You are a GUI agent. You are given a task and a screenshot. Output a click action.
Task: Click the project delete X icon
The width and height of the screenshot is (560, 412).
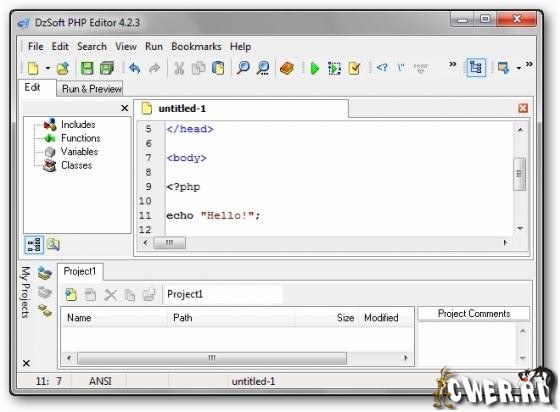click(x=110, y=295)
